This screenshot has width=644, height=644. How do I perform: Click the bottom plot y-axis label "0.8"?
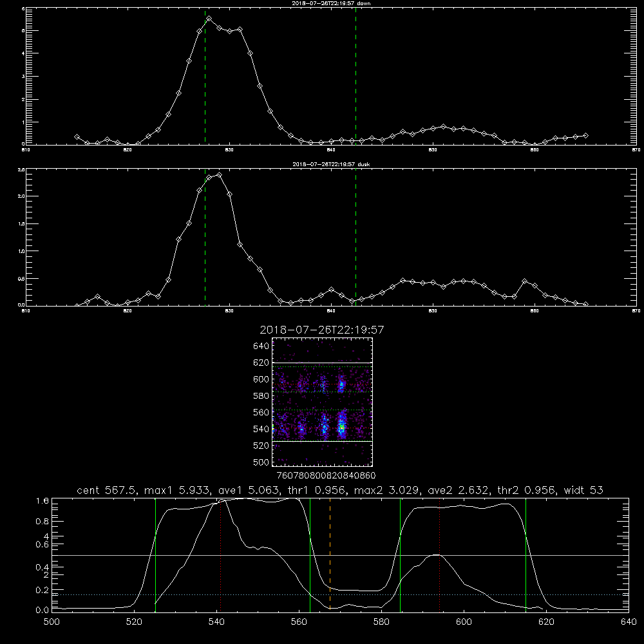coord(43,522)
